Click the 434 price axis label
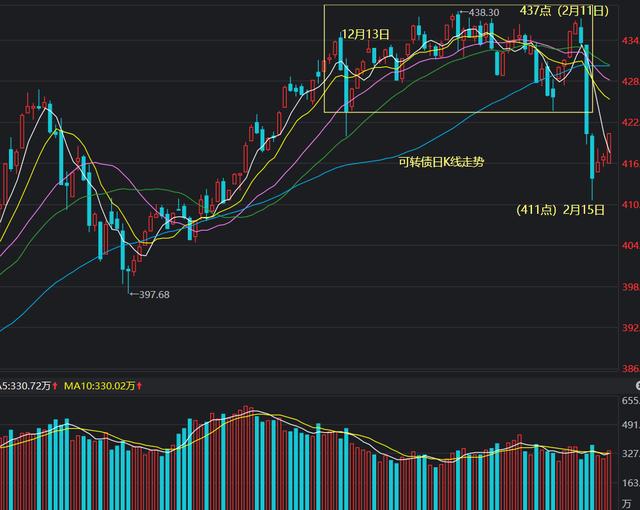The image size is (640, 510). 629,41
